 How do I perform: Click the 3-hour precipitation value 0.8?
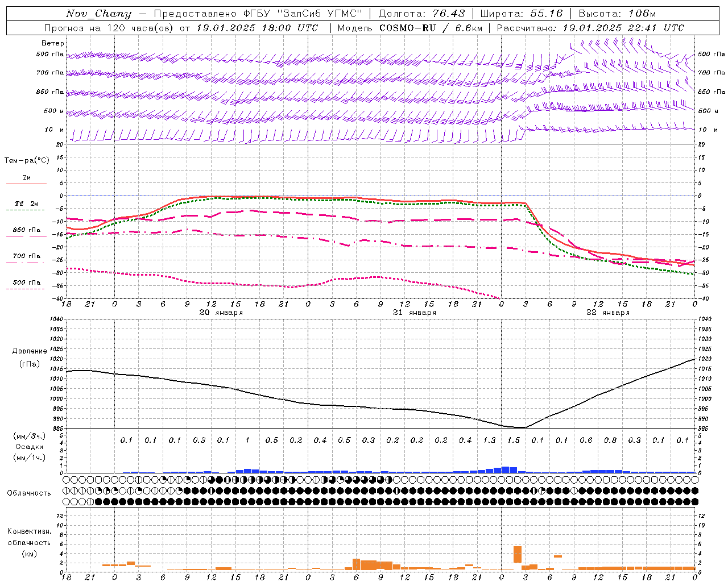click(x=610, y=440)
